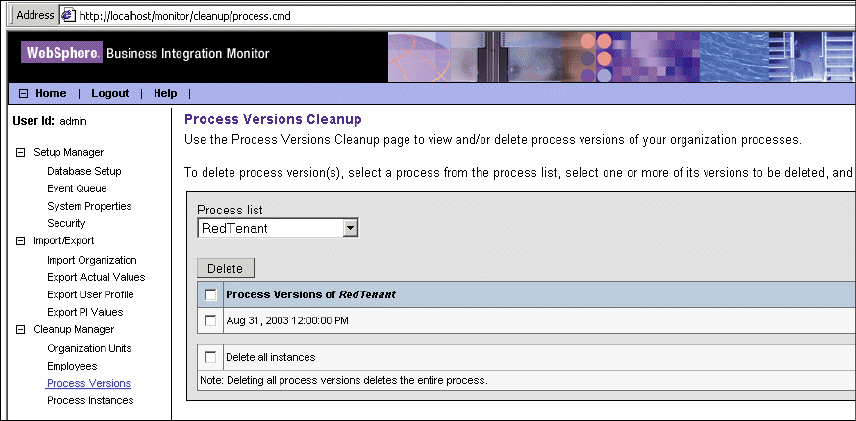
Task: Click the User Id: admin text
Action: [x=49, y=122]
